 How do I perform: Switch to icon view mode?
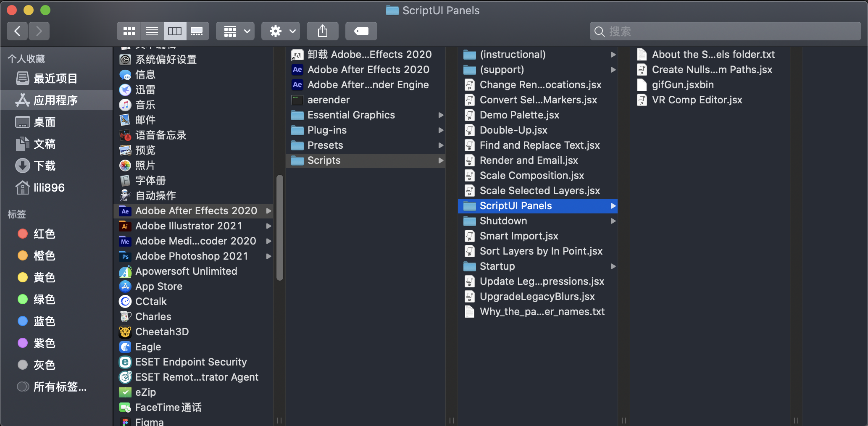[x=129, y=32]
